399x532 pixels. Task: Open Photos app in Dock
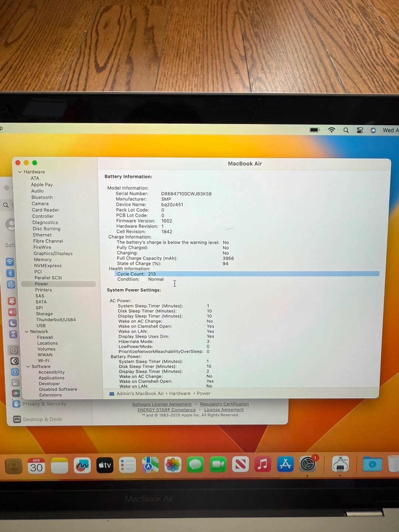pos(173,465)
